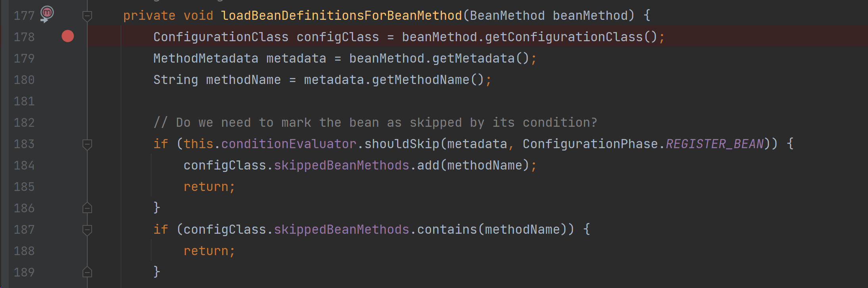This screenshot has width=868, height=288.
Task: Click the fold end marker on line 189
Action: point(87,272)
